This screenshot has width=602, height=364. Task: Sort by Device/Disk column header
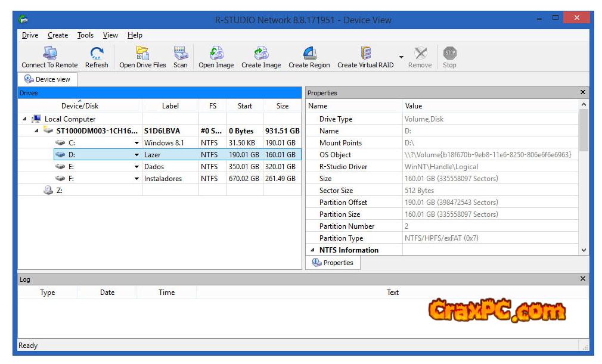tap(80, 106)
